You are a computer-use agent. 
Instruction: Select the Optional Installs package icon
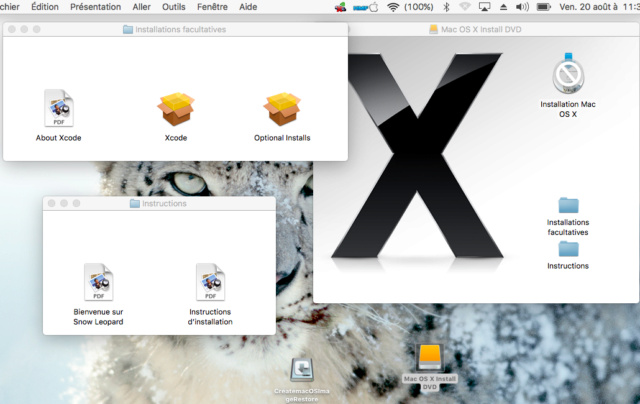282,109
